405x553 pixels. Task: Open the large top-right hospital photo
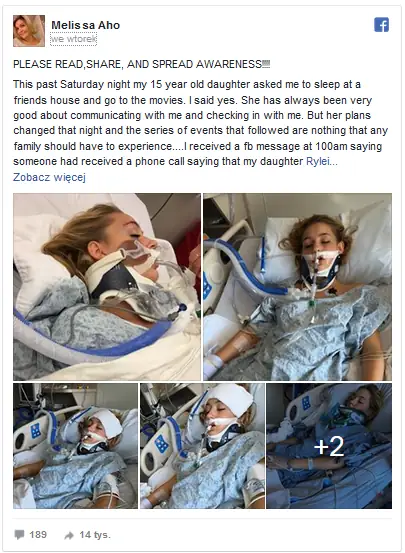(x=297, y=287)
